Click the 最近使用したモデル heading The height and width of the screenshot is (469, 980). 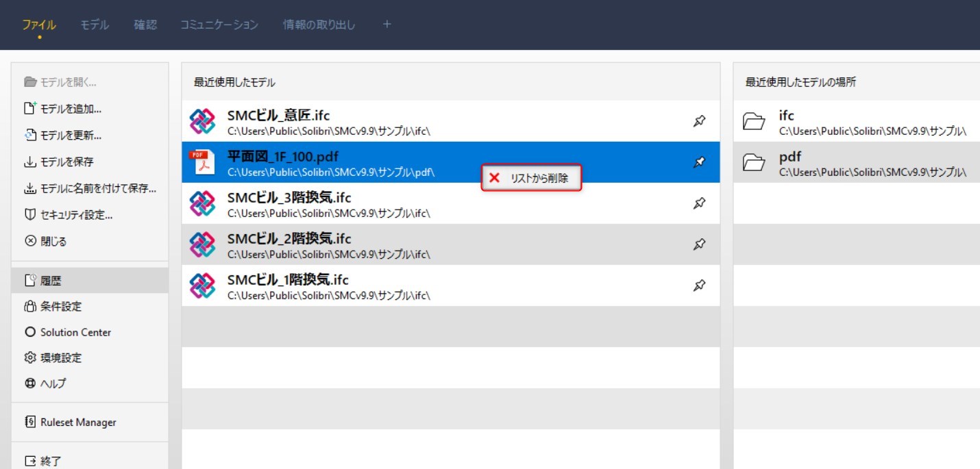click(235, 82)
